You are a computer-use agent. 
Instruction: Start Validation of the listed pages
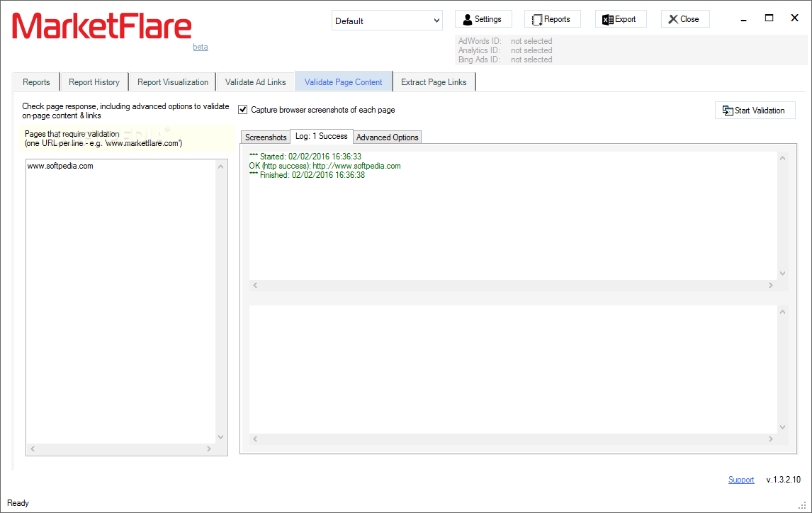click(755, 111)
